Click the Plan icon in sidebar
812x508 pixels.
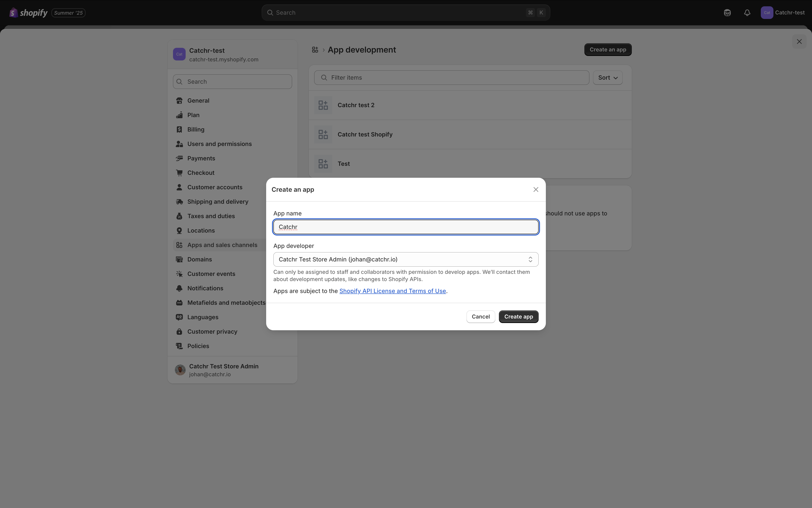point(179,115)
